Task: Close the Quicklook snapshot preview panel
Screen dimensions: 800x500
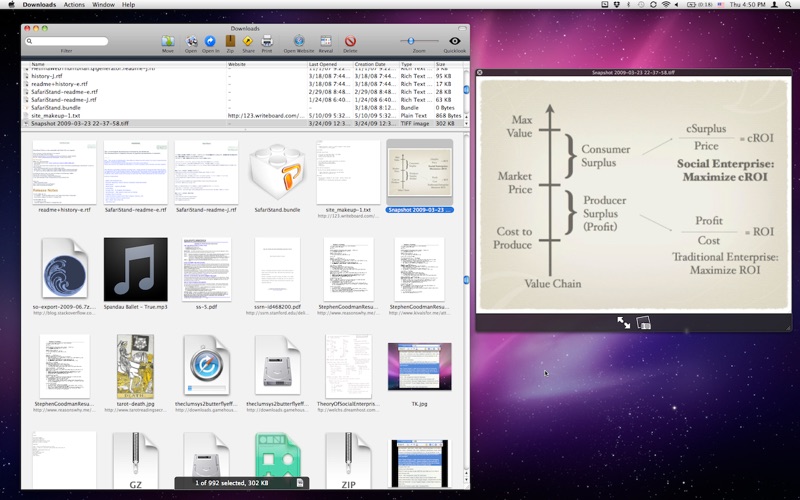Action: (x=480, y=72)
